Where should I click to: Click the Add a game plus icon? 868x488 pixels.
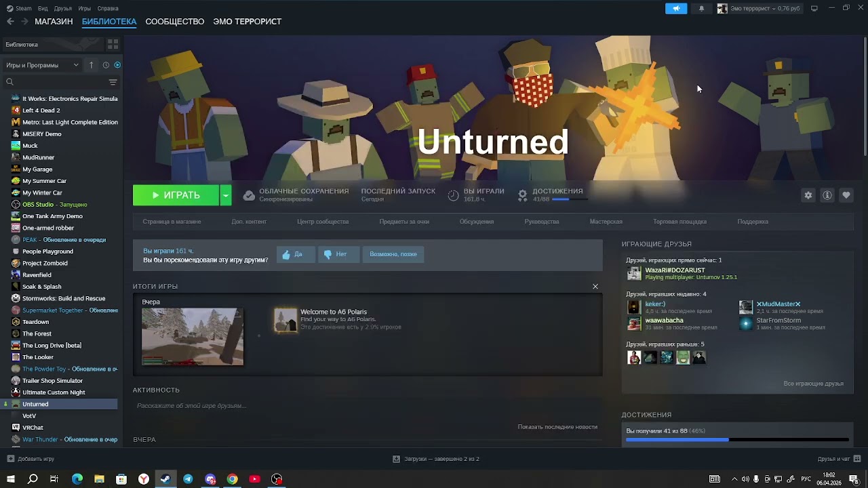coord(10,459)
